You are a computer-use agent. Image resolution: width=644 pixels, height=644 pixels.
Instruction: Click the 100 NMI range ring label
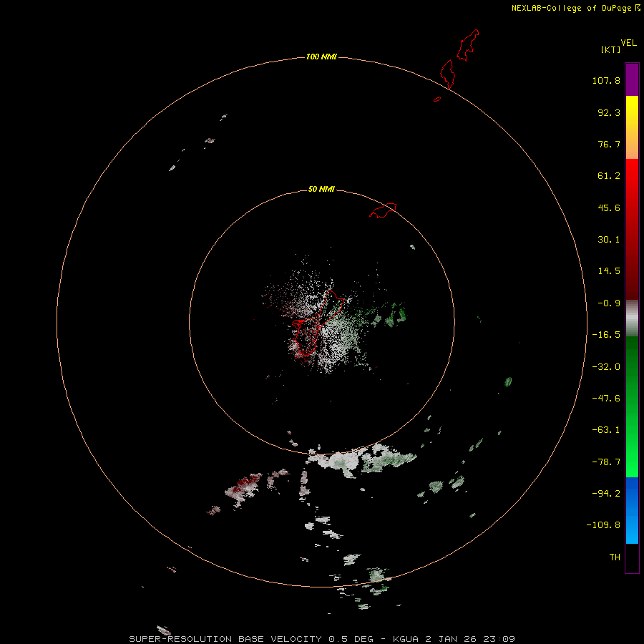tap(321, 57)
